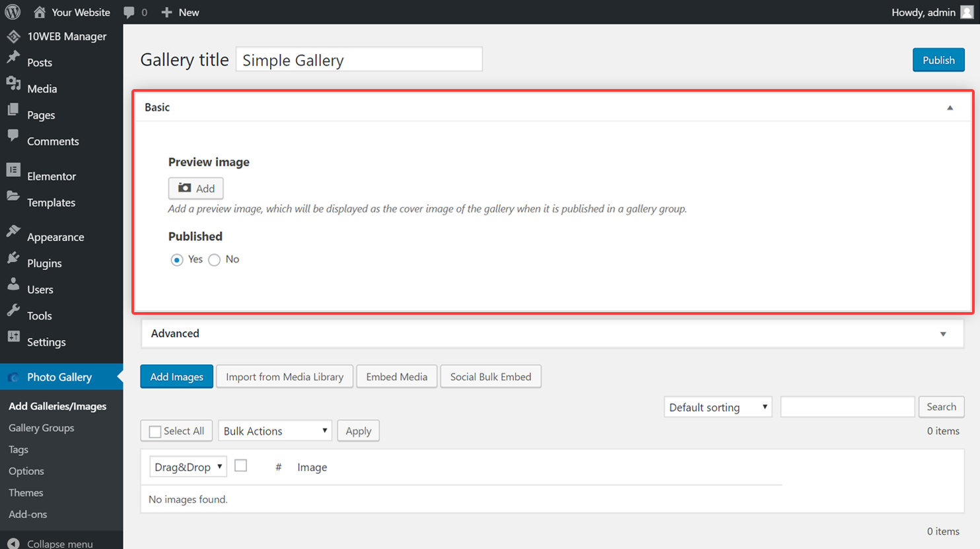The image size is (980, 549).
Task: Click the # column header
Action: (x=279, y=467)
